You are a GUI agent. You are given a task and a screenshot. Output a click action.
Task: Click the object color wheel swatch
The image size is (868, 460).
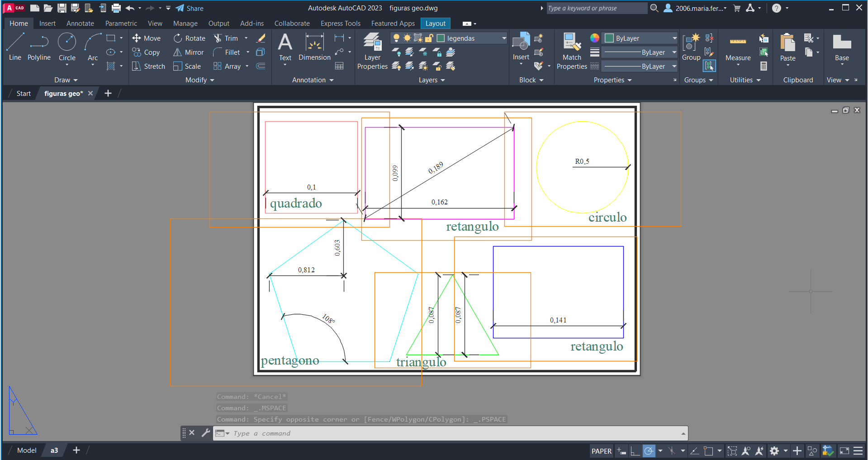pos(595,38)
